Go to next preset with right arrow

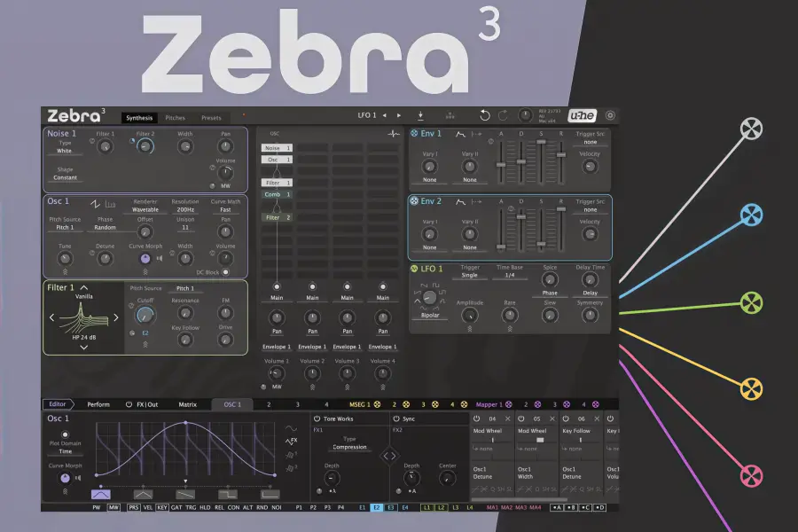[x=398, y=115]
